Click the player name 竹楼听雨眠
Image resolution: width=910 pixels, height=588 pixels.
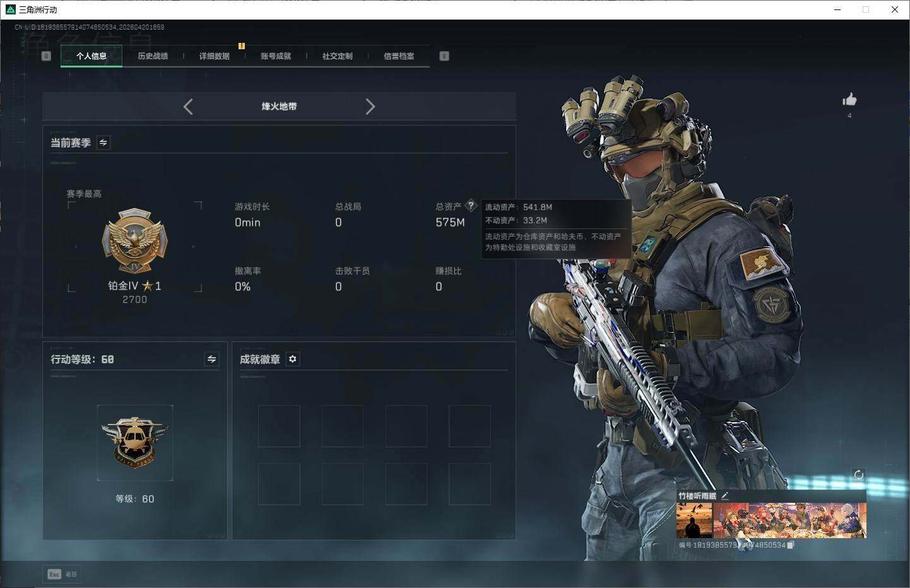697,496
